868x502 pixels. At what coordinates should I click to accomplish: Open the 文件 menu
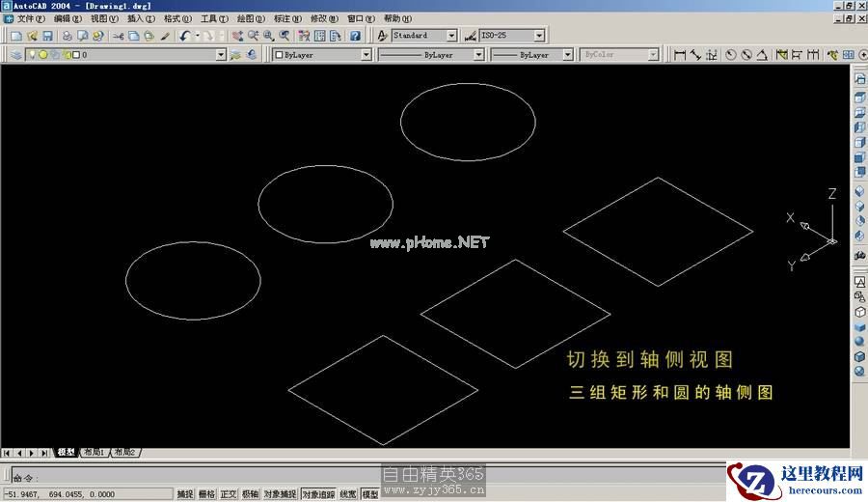[x=31, y=19]
